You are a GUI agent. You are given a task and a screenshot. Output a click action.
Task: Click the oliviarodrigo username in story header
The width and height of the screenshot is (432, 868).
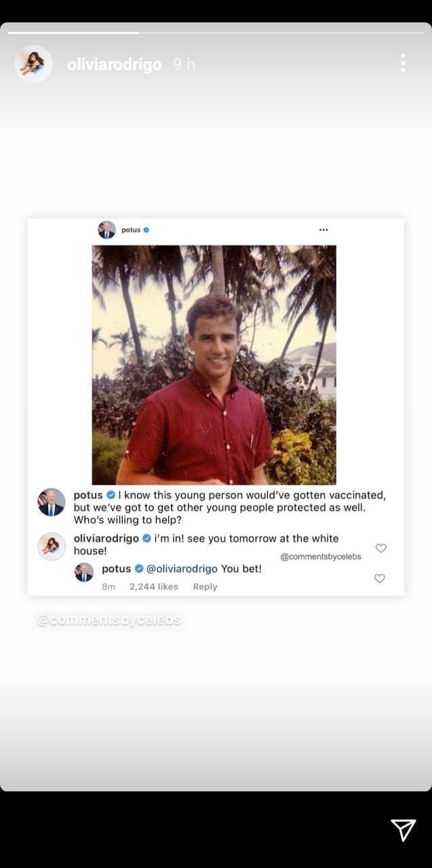pyautogui.click(x=114, y=64)
